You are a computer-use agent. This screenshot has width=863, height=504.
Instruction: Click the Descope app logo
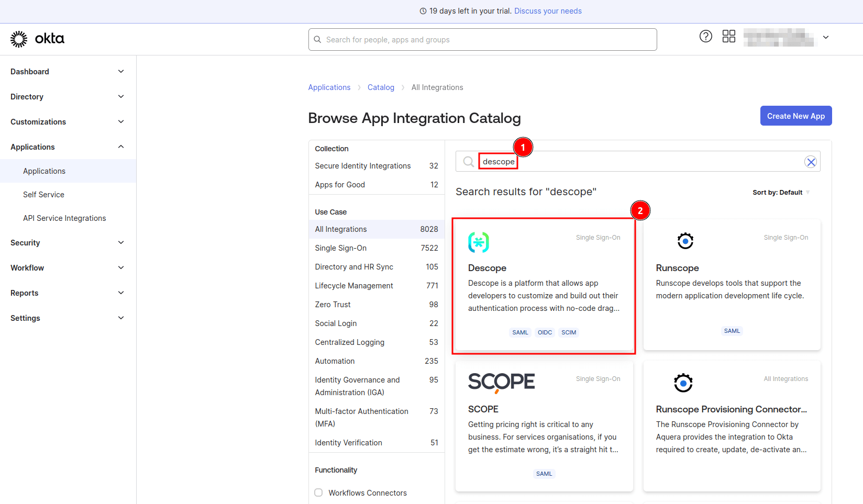pos(478,242)
